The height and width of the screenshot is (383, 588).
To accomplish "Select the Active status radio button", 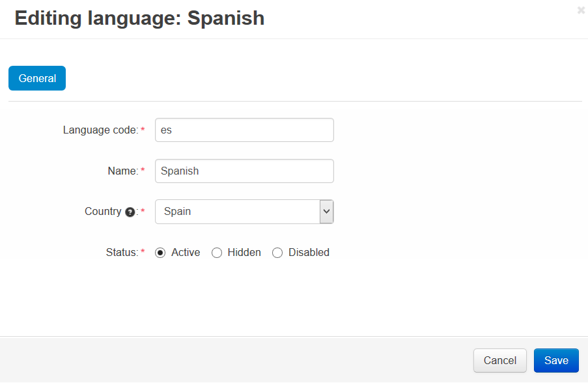I will 160,253.
